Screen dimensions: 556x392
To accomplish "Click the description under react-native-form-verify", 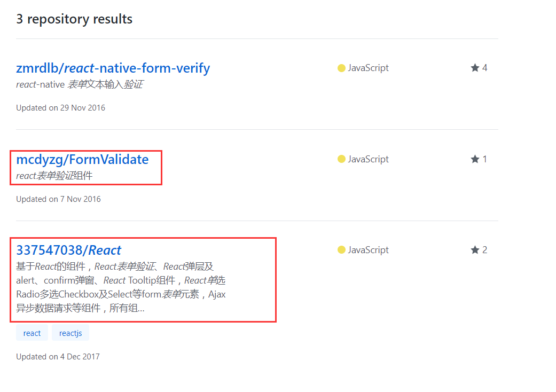I will (79, 84).
